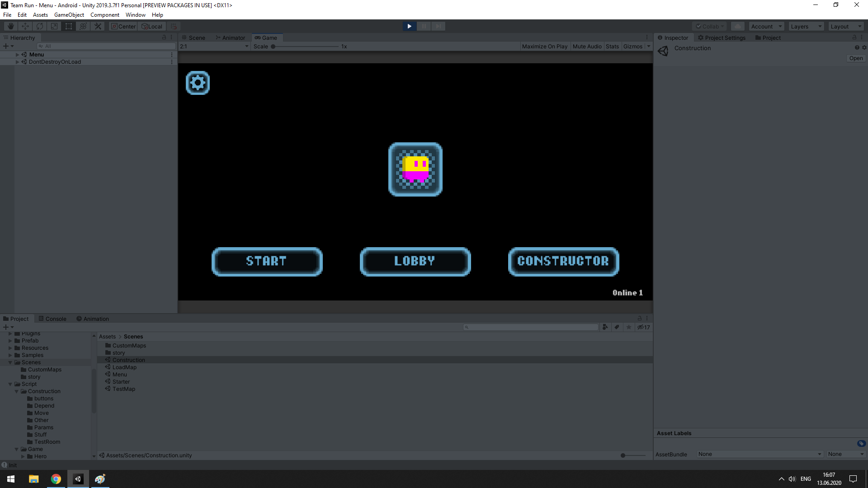This screenshot has width=868, height=488.
Task: Click the in-game settings gear icon
Action: 198,83
